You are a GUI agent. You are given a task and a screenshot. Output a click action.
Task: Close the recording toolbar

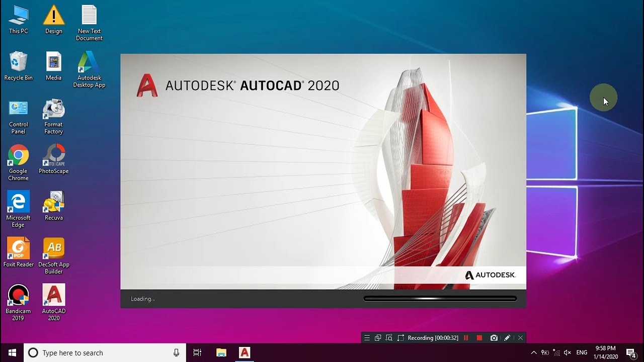(x=520, y=338)
